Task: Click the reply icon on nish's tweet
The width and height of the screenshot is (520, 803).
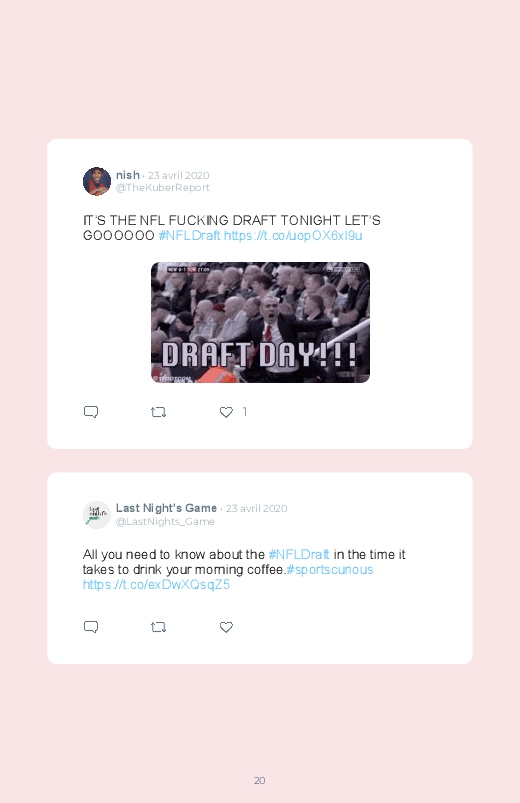Action: point(91,412)
